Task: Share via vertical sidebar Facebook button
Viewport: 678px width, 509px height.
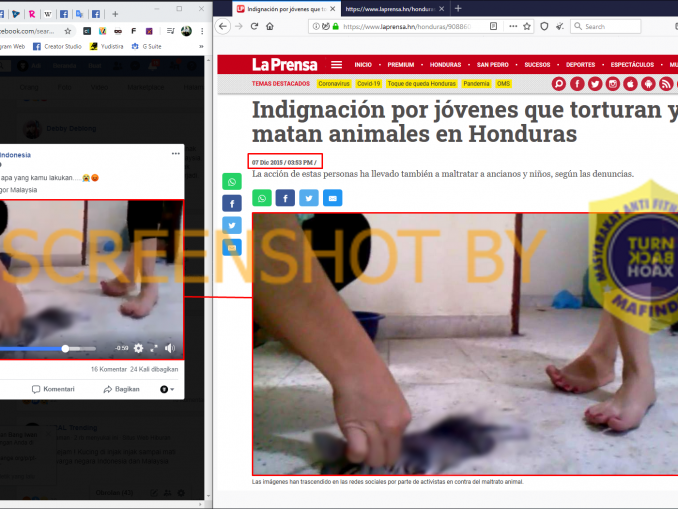Action: coord(232,203)
